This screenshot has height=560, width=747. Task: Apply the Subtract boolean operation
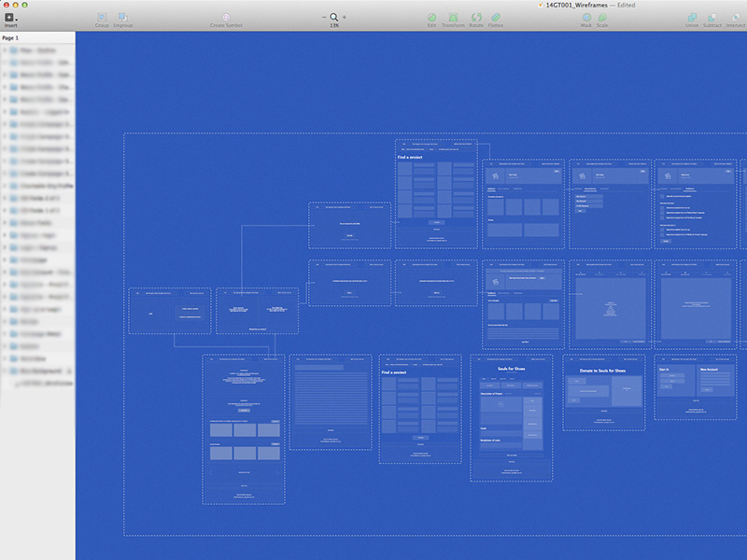click(712, 18)
